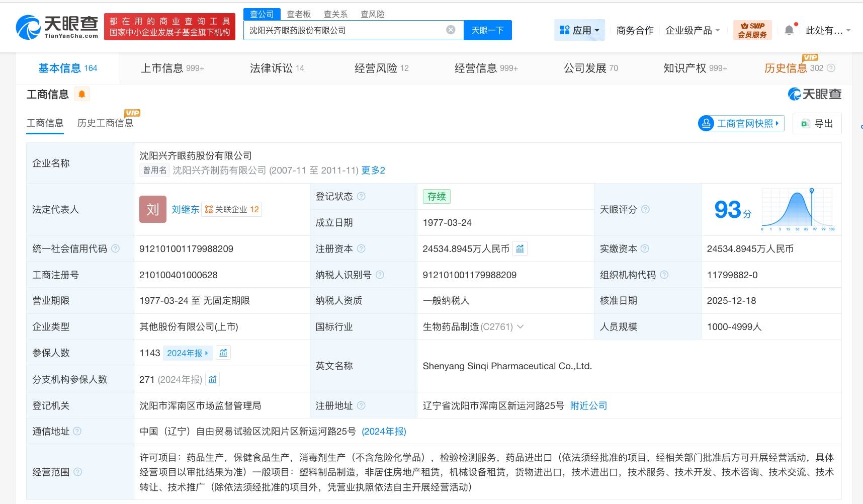Click the 天眼查 logo
This screenshot has height=504, width=863.
pos(57,27)
